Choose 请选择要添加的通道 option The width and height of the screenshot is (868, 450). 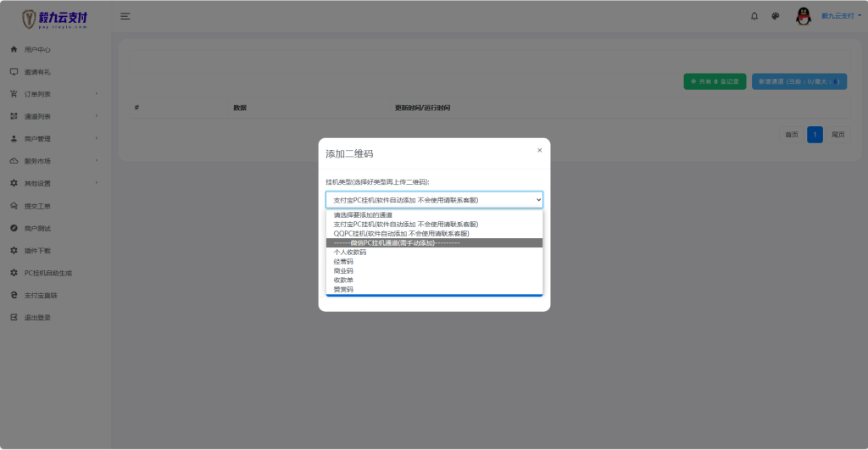(x=434, y=214)
